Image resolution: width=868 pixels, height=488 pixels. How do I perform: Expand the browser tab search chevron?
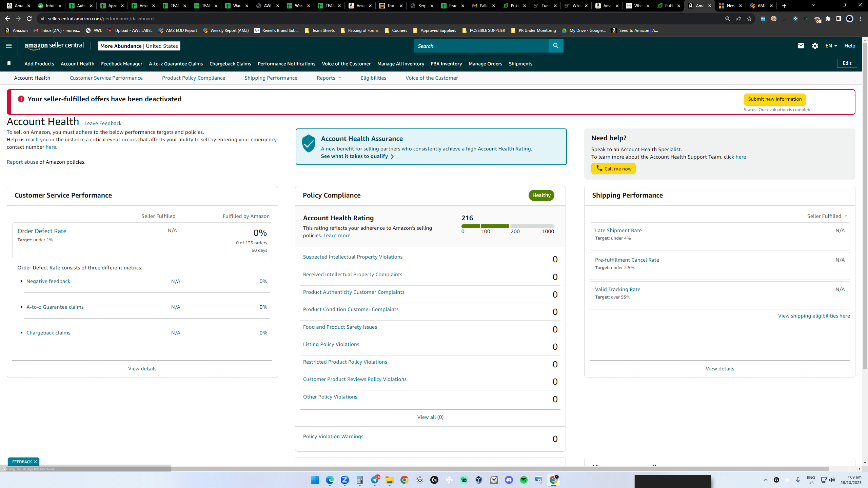tap(813, 5)
